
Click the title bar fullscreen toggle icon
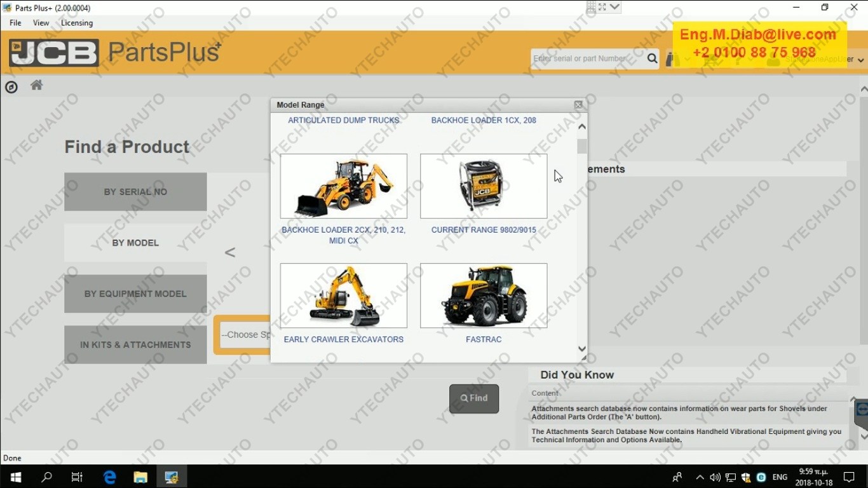(x=602, y=8)
